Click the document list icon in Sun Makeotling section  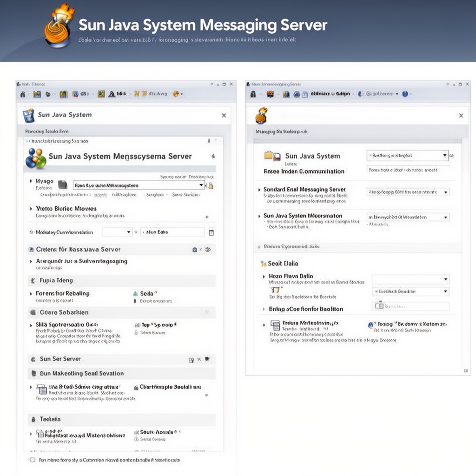[x=41, y=389]
